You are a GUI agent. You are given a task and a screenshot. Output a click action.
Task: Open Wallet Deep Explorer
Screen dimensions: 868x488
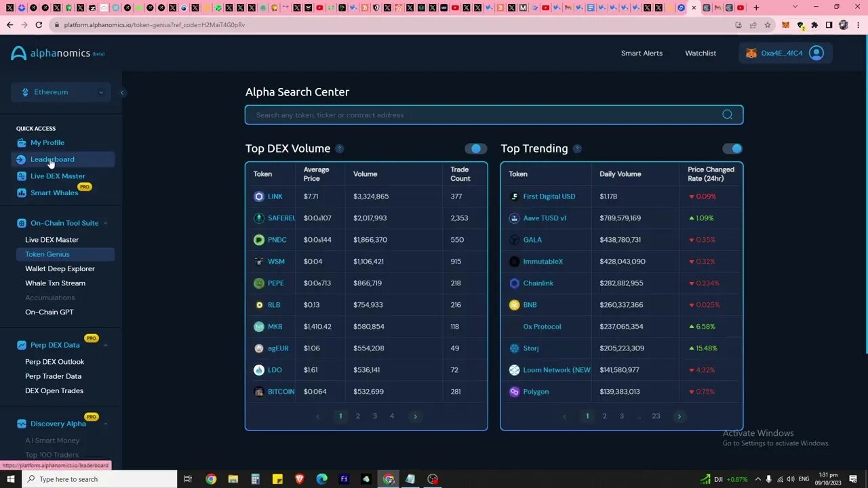coord(60,269)
